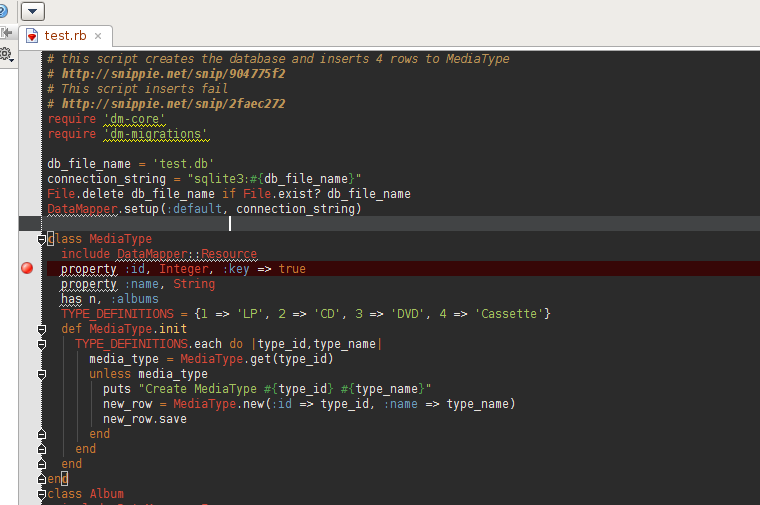Image resolution: width=760 pixels, height=505 pixels.
Task: Click TYPE_DEFINITIONS constant assignment
Action: 117,314
